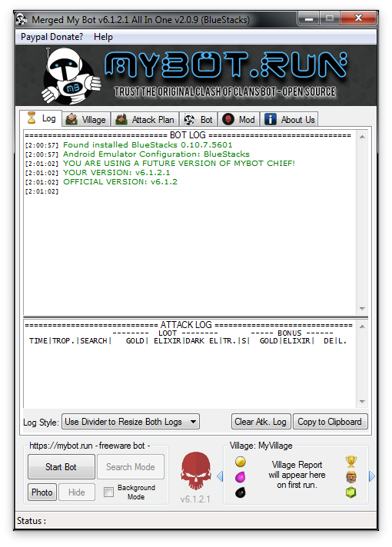The image size is (392, 547).
Task: Click "Village Report will appear here" text
Action: pyautogui.click(x=297, y=475)
